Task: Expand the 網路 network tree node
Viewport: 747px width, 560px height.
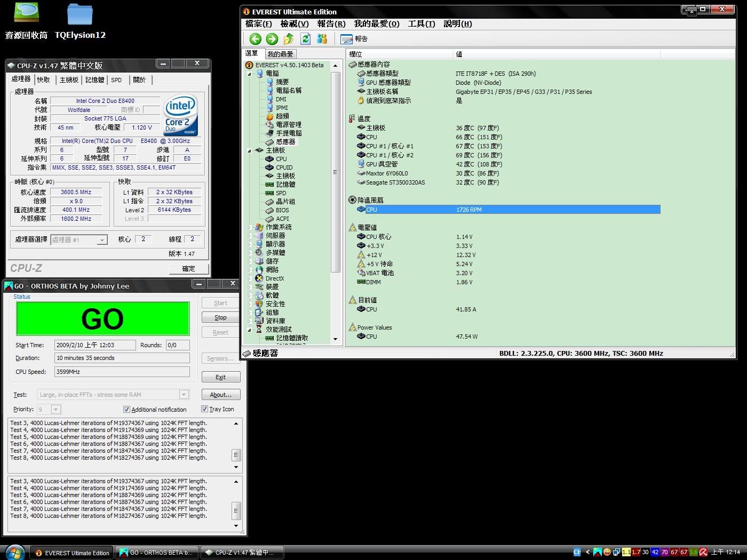Action: (x=249, y=270)
